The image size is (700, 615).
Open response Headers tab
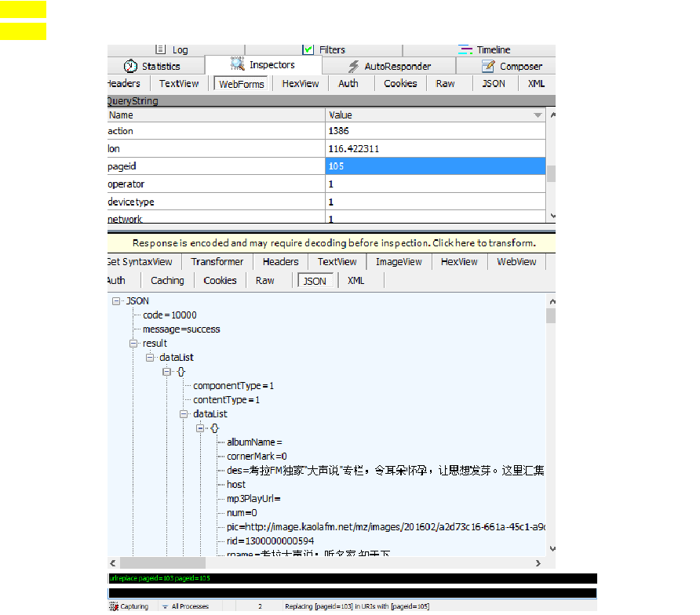[x=280, y=262]
